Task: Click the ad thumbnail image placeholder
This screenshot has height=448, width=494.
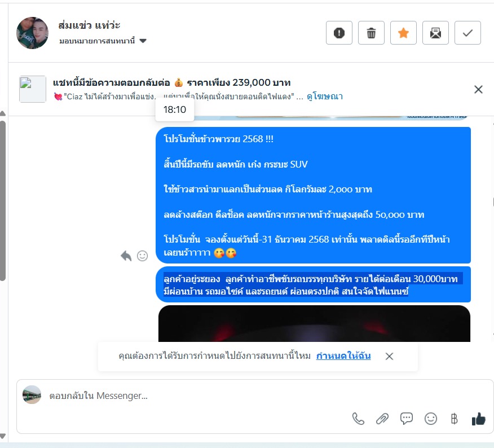Action: tap(33, 89)
